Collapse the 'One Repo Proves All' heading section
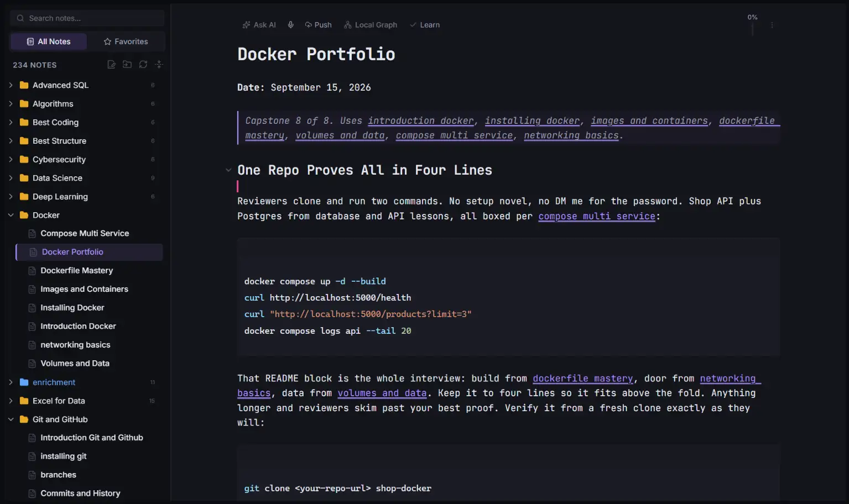This screenshot has width=849, height=504. click(228, 170)
